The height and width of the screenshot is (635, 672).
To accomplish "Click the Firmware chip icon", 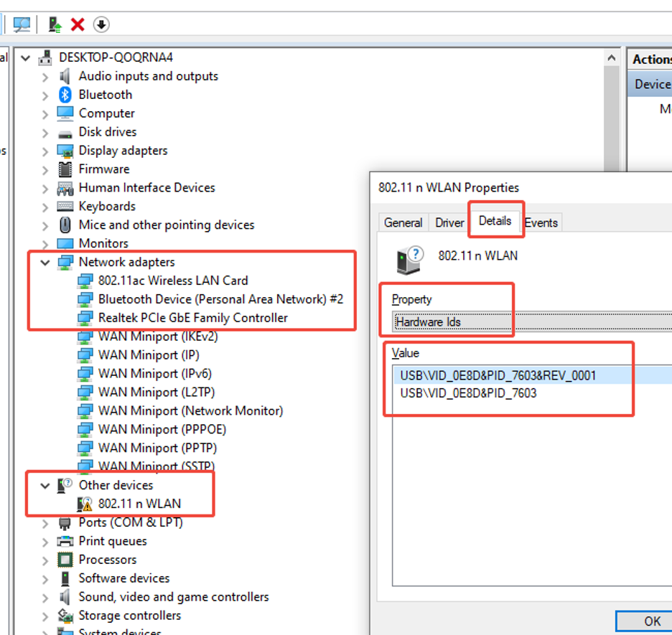I will pos(65,169).
